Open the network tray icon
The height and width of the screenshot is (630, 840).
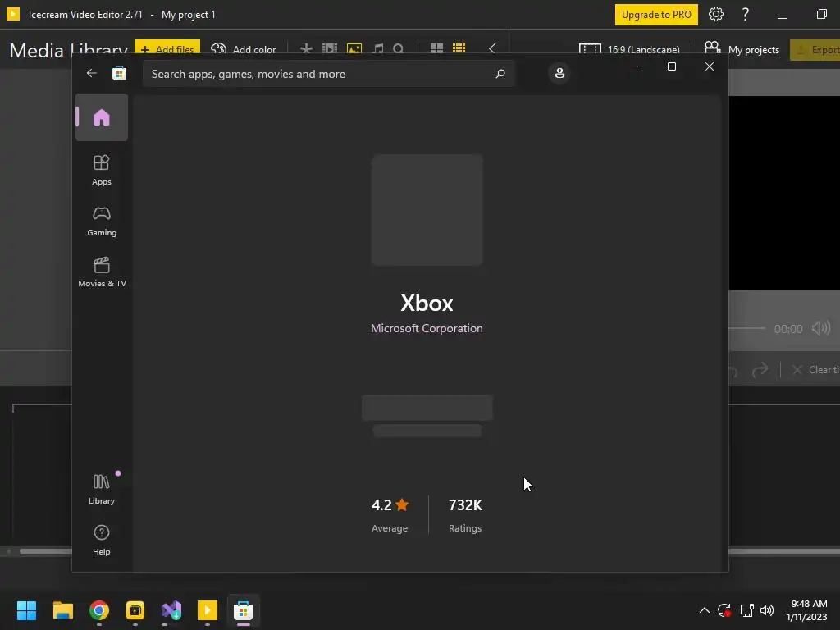point(746,610)
